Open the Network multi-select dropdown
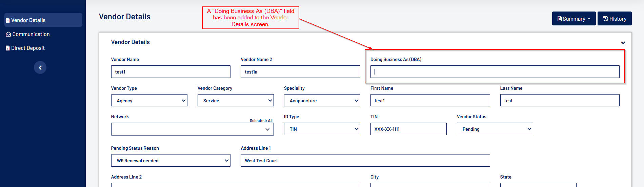Viewport: 644px width, 187px height. [x=192, y=129]
